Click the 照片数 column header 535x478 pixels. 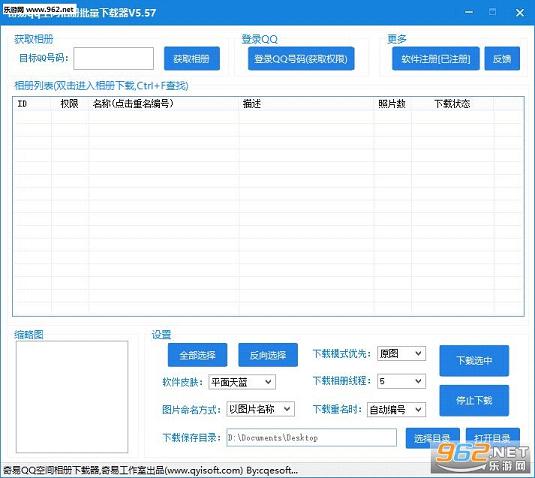coord(392,104)
